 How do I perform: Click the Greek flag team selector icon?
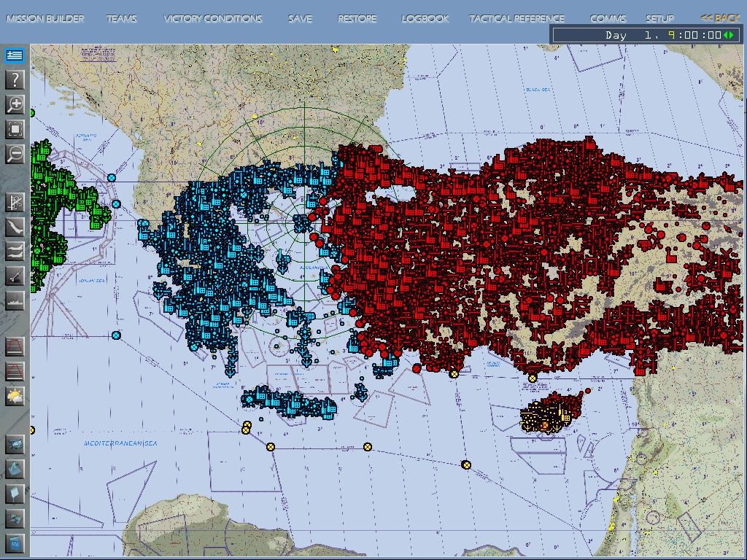point(15,55)
